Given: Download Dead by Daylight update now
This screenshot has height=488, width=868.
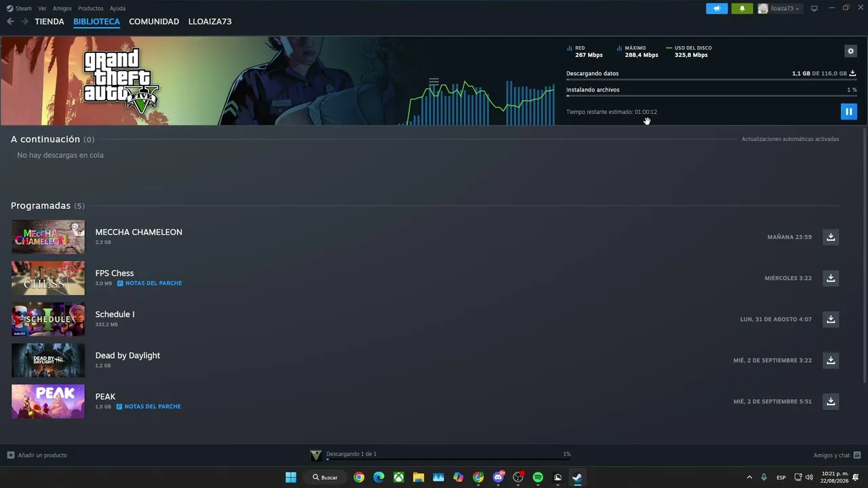Looking at the screenshot, I should 831,360.
